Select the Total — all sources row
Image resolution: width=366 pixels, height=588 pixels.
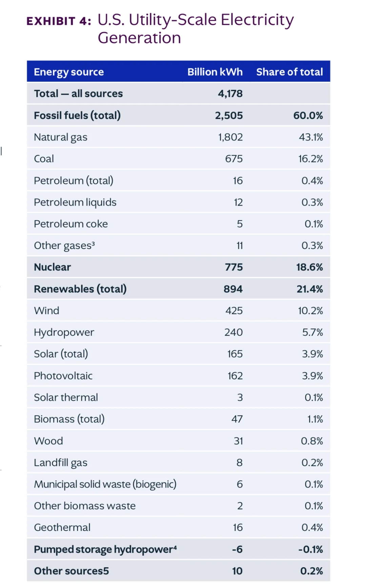pyautogui.click(x=179, y=93)
